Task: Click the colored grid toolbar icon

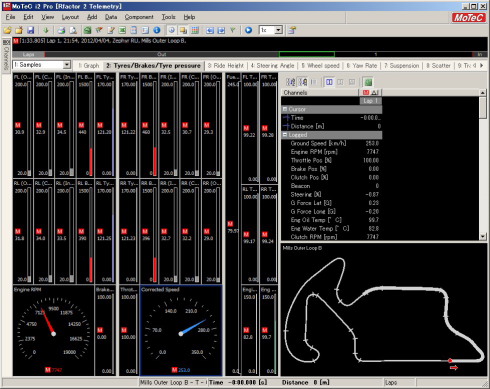Action: pyautogui.click(x=195, y=30)
